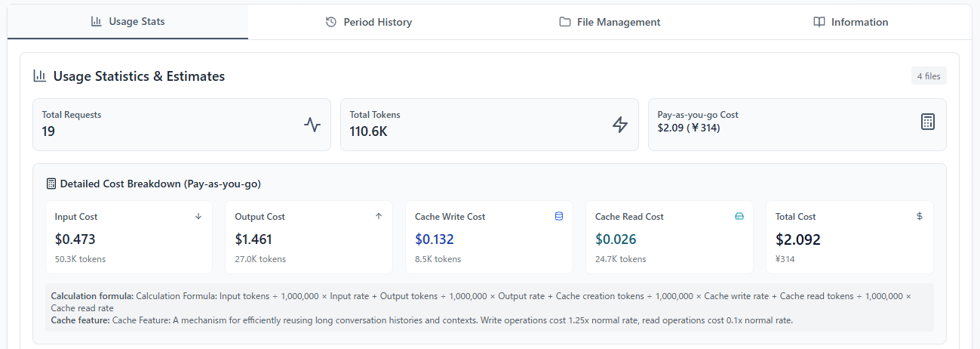
Task: Click the Total Tokens 110.6K value
Action: click(x=368, y=131)
